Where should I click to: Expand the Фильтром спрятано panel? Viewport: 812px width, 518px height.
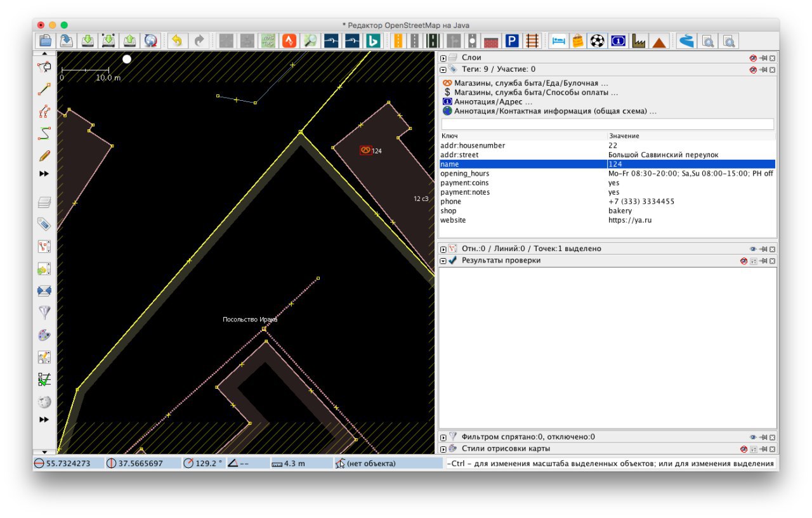pyautogui.click(x=443, y=437)
